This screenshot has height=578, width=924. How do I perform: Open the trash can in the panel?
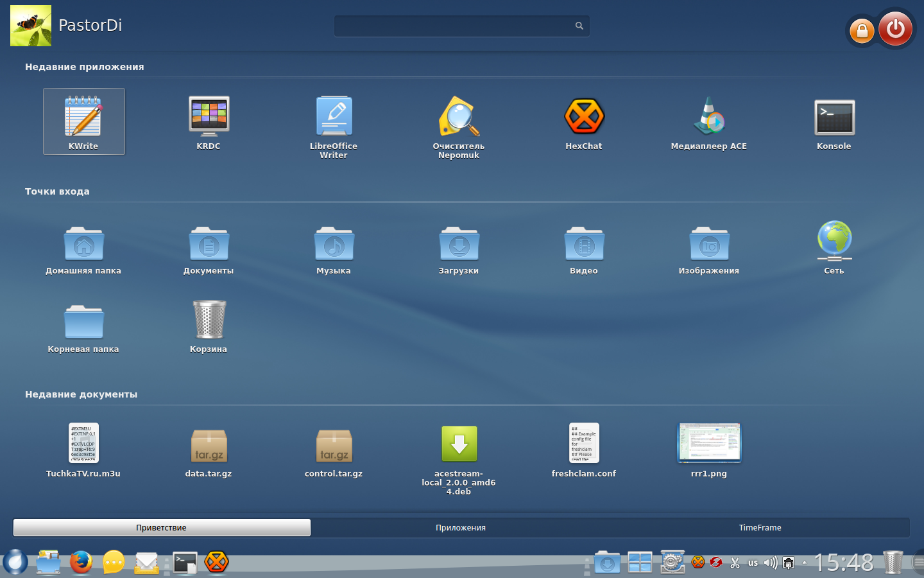click(893, 562)
